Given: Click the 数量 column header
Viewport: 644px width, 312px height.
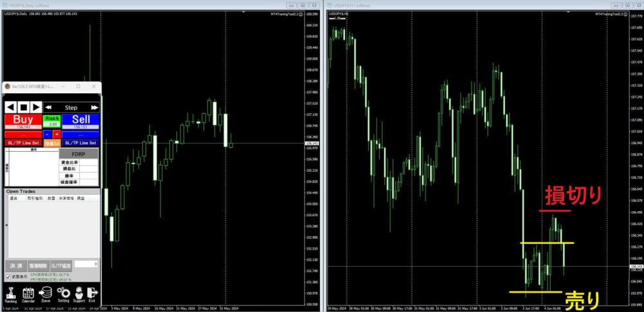Looking at the screenshot, I should [52, 198].
